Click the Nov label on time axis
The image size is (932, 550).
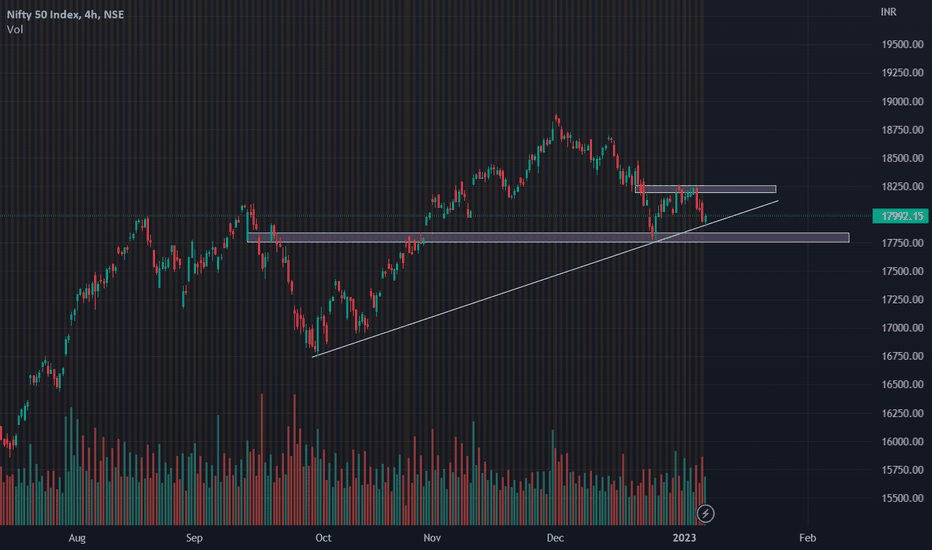[x=432, y=538]
